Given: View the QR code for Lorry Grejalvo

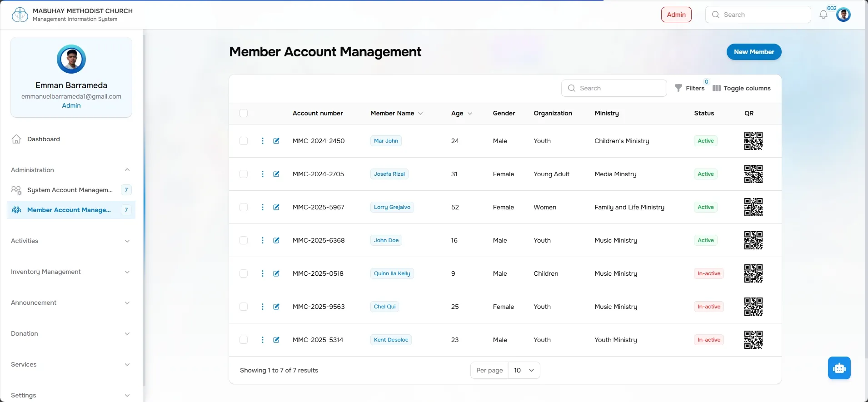Looking at the screenshot, I should pos(753,207).
